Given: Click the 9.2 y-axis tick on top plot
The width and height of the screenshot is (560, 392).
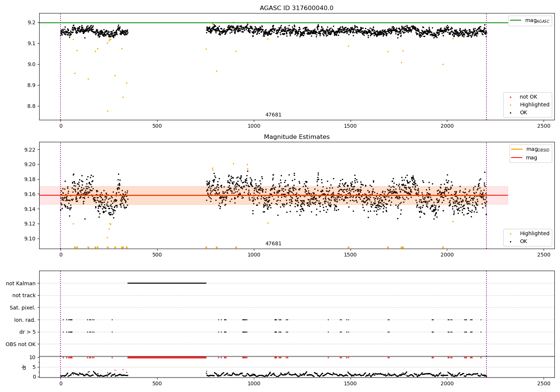Looking at the screenshot, I should (x=31, y=23).
